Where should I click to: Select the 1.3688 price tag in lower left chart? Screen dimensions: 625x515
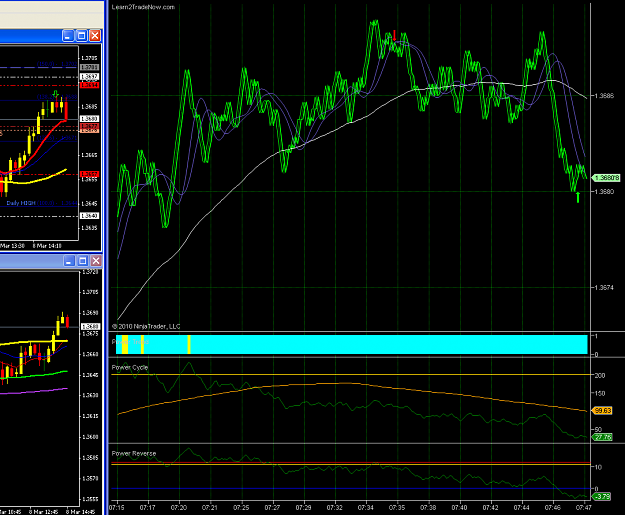point(90,326)
